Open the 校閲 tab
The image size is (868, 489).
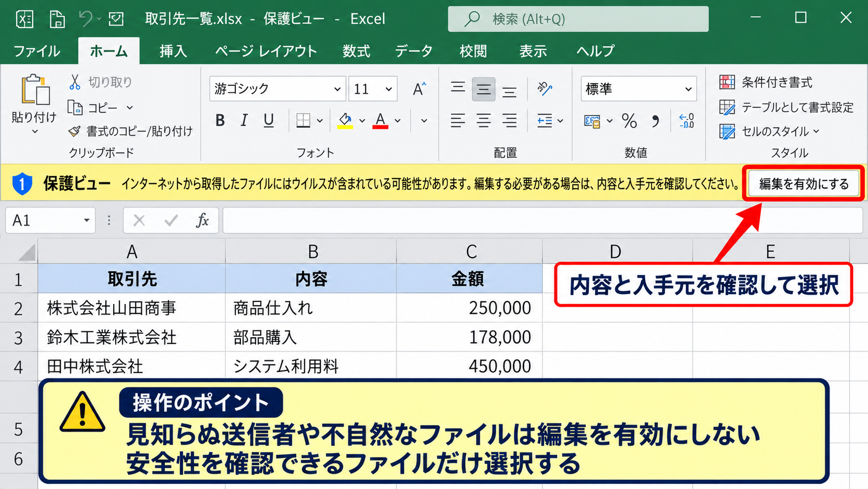(473, 51)
